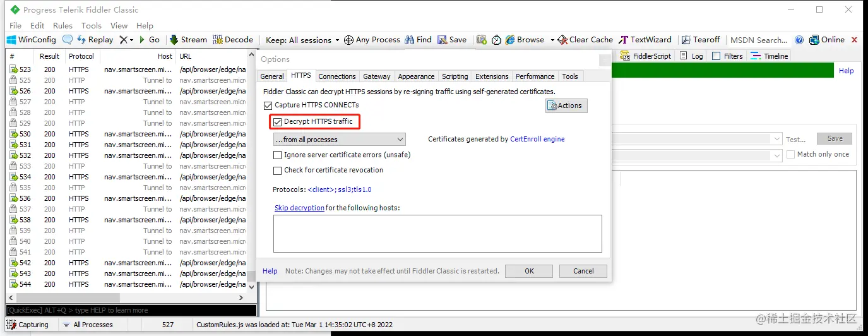Image resolution: width=868 pixels, height=336 pixels.
Task: Save sessions using toolbar Save
Action: pos(452,40)
